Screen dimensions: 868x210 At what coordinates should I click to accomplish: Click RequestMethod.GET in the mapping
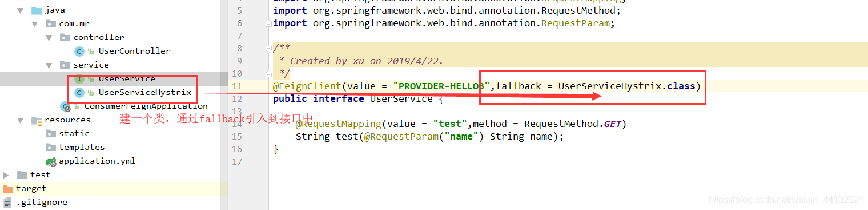point(572,124)
